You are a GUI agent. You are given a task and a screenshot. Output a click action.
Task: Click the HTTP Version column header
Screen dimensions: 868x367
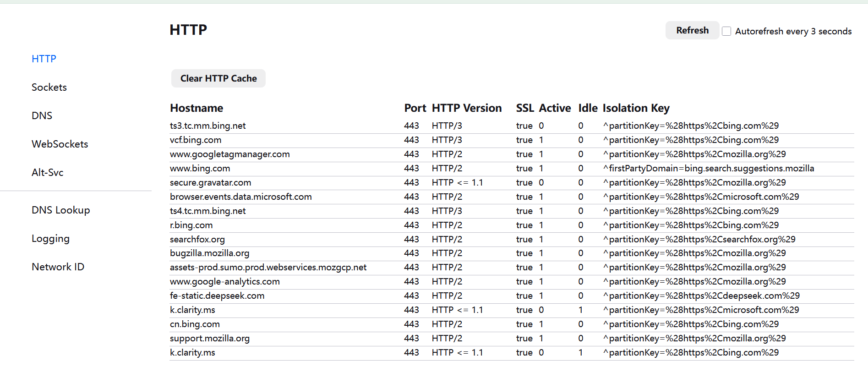click(467, 108)
